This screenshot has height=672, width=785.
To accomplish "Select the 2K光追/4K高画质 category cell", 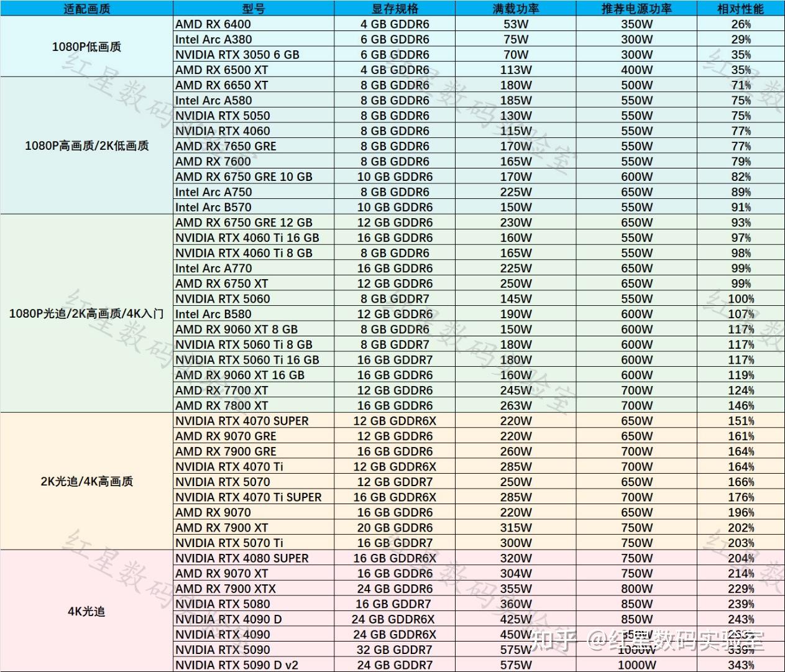I will 86,481.
